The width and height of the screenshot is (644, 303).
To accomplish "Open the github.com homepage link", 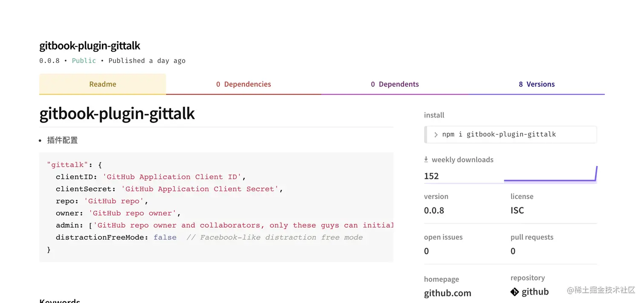I will pyautogui.click(x=448, y=293).
